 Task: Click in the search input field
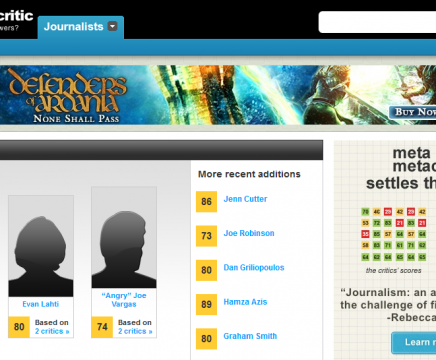377,22
